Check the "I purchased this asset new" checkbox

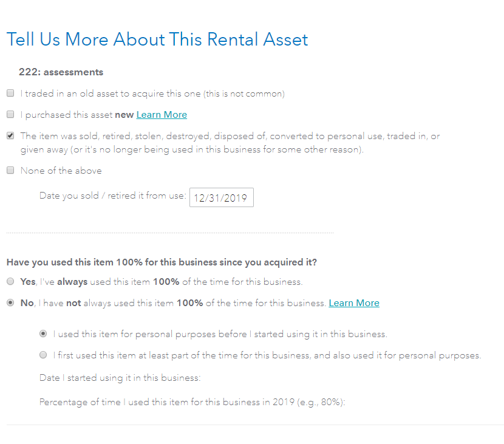(x=10, y=115)
